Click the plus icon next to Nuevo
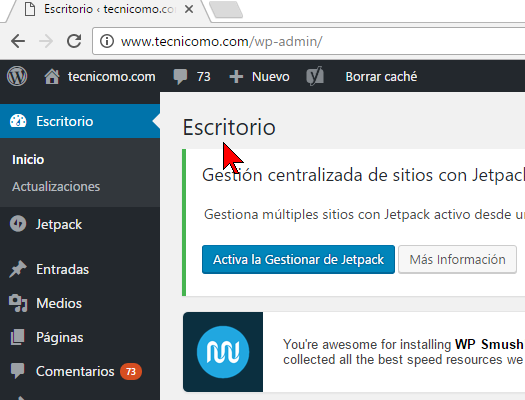 236,77
